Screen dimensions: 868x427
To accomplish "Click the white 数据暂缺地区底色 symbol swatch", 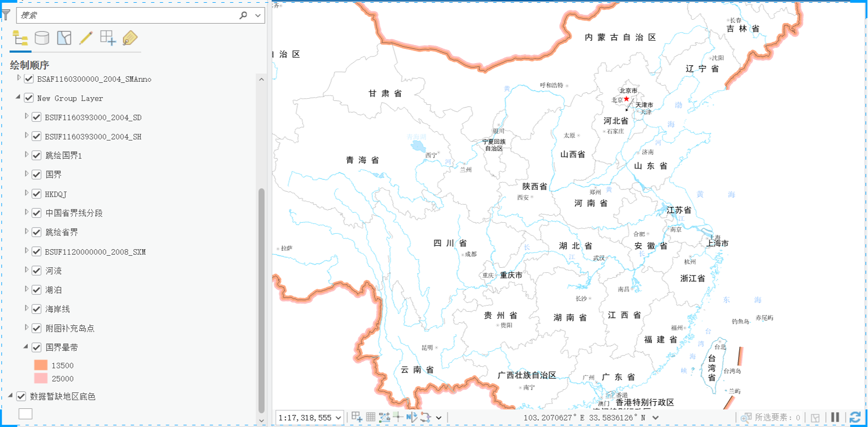I will [25, 414].
